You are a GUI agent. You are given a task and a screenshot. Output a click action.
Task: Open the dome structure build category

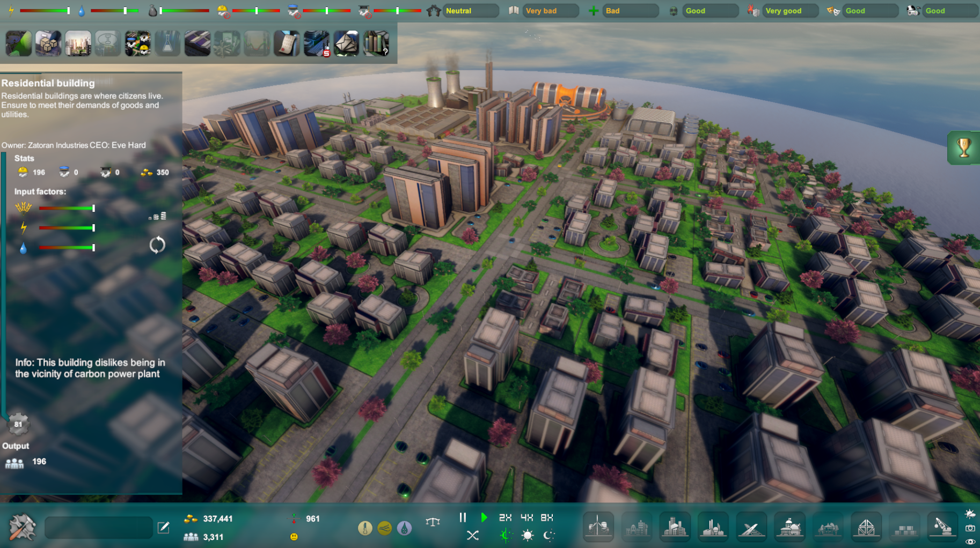point(866,527)
